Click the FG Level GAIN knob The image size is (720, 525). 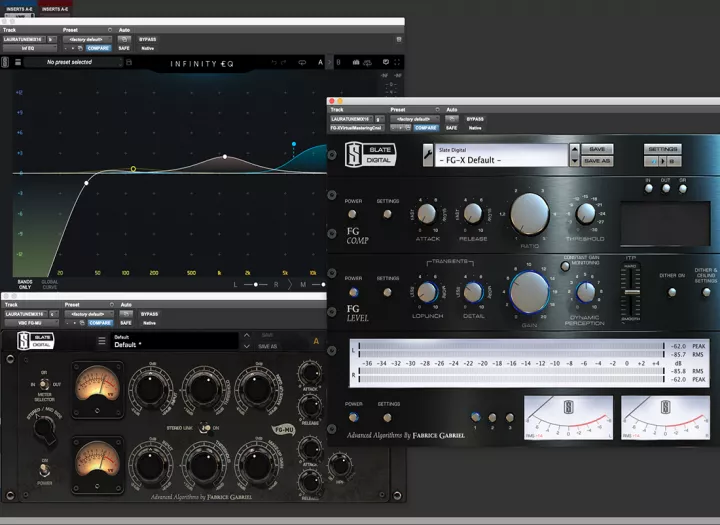(x=529, y=292)
